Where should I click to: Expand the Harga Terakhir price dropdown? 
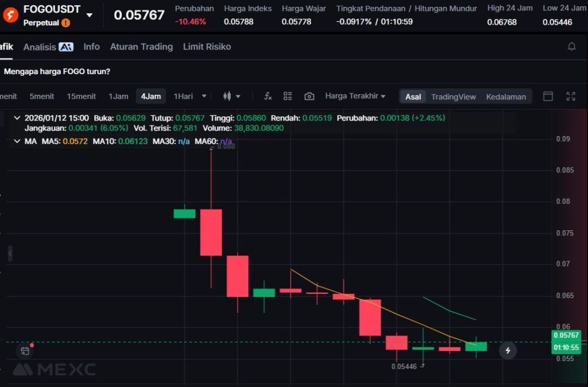(x=355, y=96)
